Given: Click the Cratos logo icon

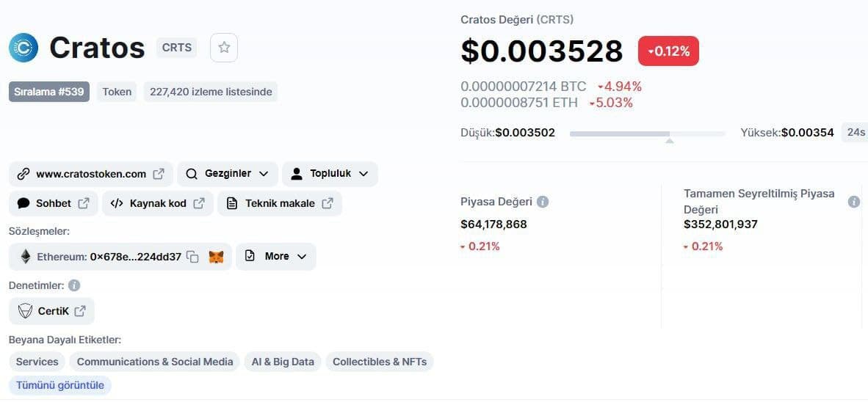Looking at the screenshot, I should 23,48.
